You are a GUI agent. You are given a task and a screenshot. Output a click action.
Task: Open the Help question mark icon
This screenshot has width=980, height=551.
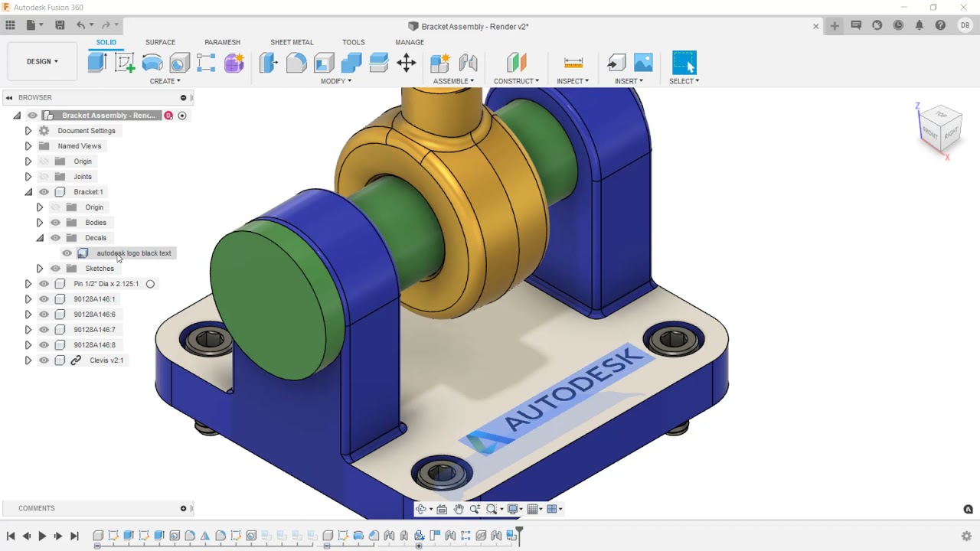(939, 25)
